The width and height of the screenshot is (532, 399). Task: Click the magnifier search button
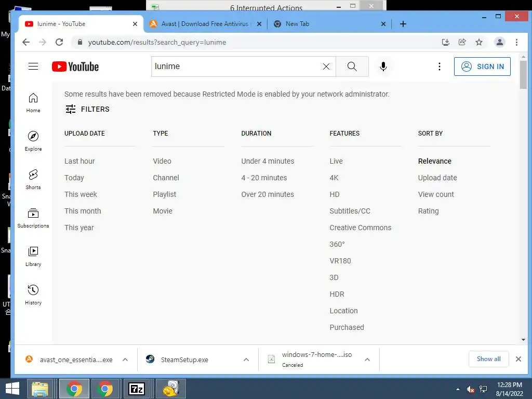click(x=352, y=66)
